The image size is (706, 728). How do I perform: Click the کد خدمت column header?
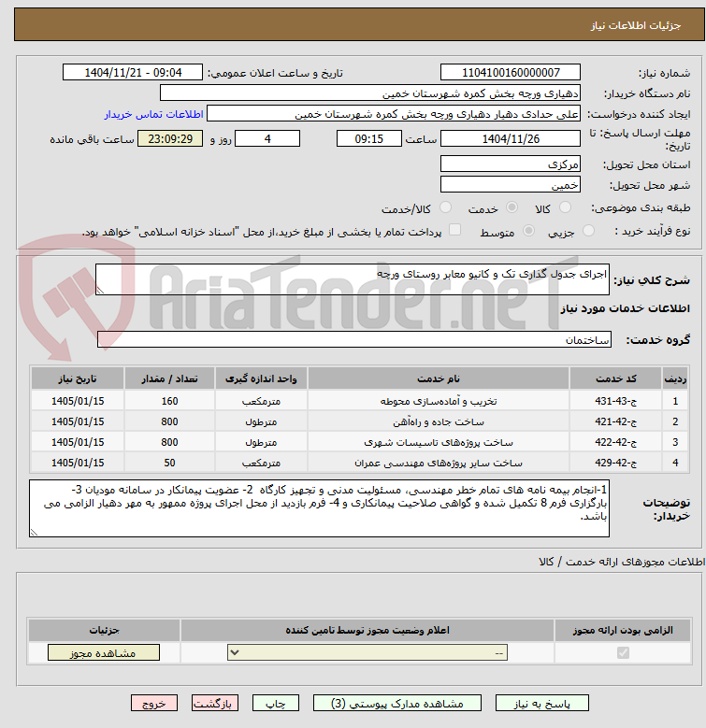(x=616, y=378)
